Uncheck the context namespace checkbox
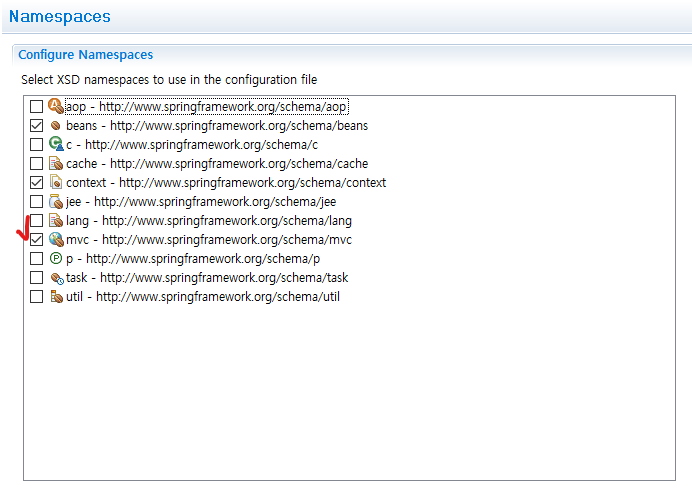Viewport: 692px width, 491px height. point(36,183)
